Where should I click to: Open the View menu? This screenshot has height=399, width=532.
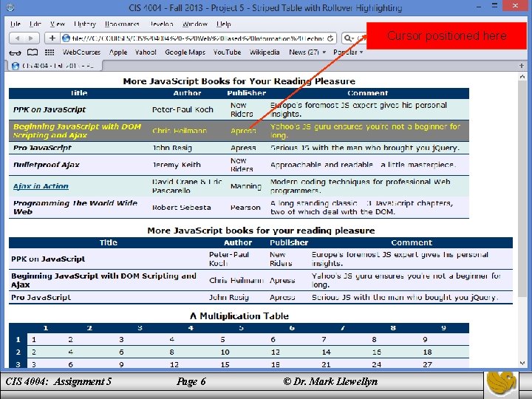[58, 24]
